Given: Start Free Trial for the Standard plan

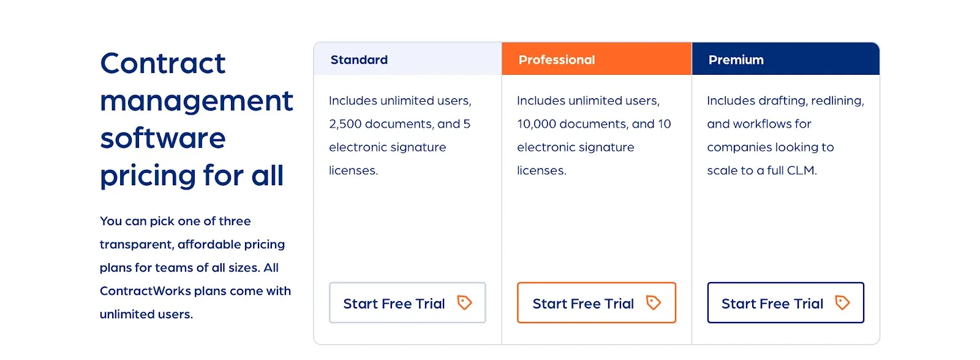Looking at the screenshot, I should pos(407,302).
